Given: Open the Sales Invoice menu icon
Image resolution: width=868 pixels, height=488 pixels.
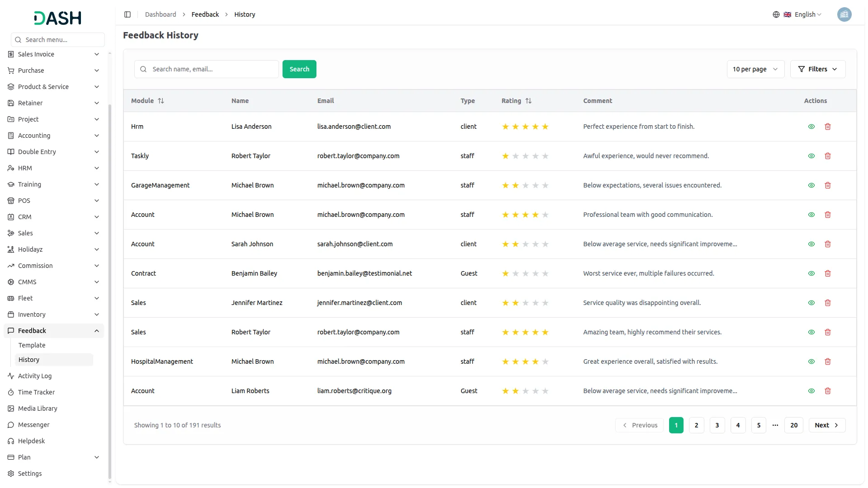Looking at the screenshot, I should [x=10, y=54].
